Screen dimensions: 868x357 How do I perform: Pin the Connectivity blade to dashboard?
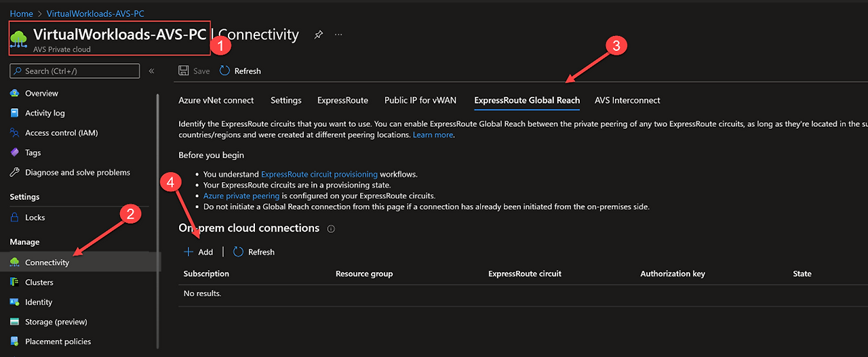(x=319, y=35)
